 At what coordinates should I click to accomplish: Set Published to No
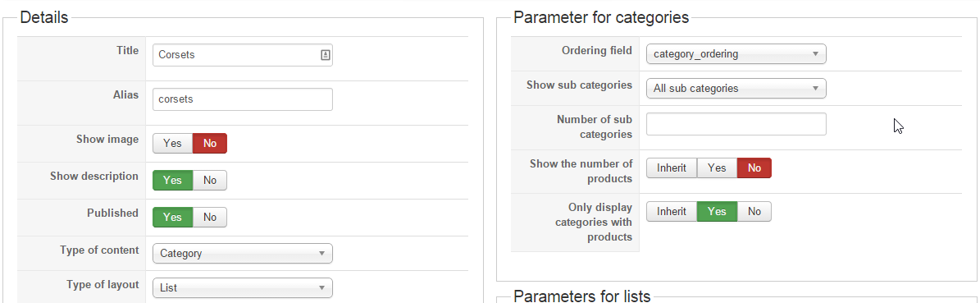tap(210, 218)
